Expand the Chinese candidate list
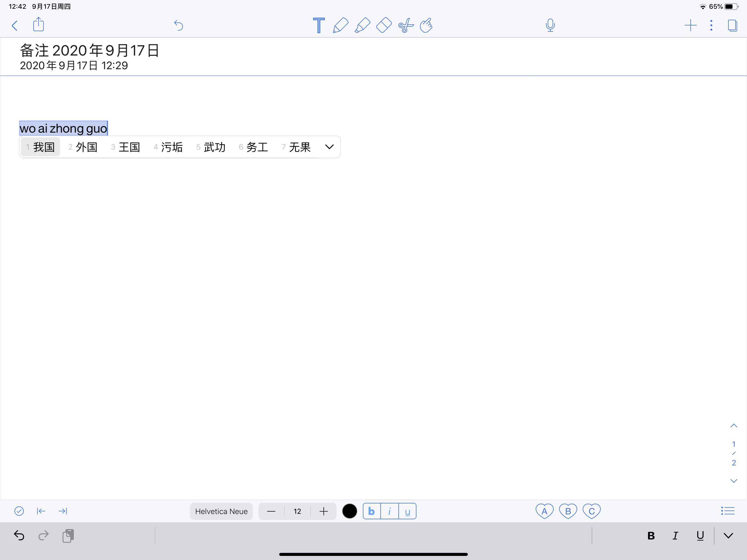Viewport: 747px width, 560px height. click(x=329, y=147)
